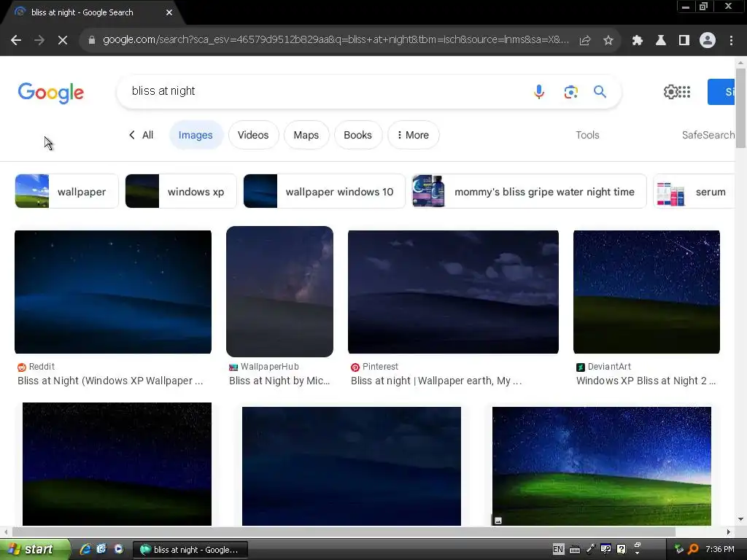
Task: Open the Google apps grid
Action: point(684,91)
